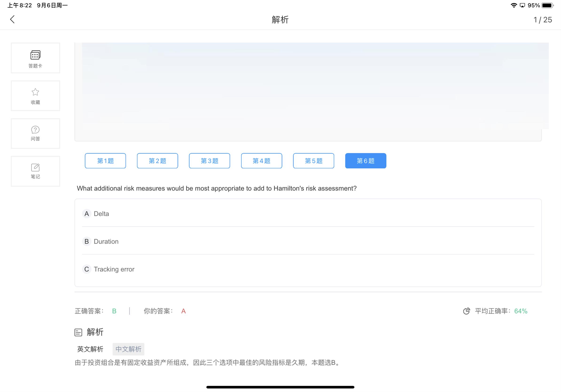Show the English explanation 英文解析
The width and height of the screenshot is (561, 392).
[90, 349]
